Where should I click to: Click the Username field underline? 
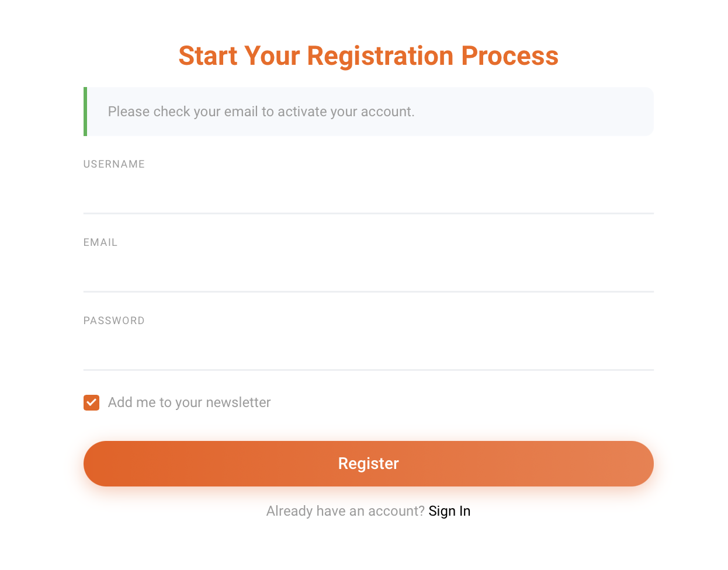pyautogui.click(x=368, y=213)
